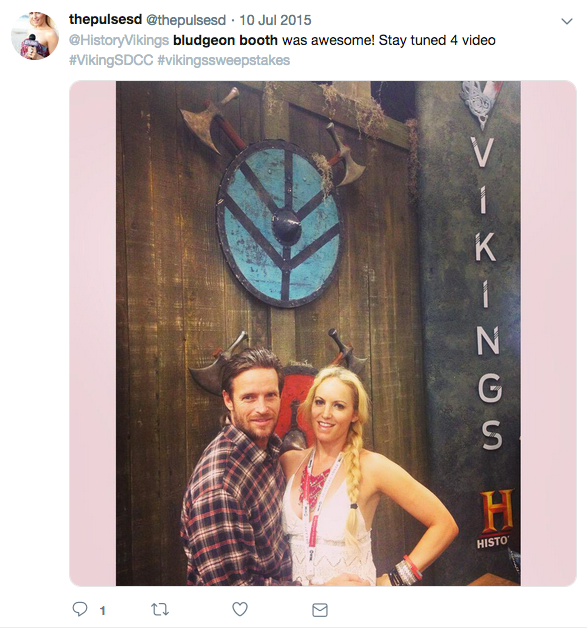Open the @thepulsesd handle link
Screen dimensions: 587x628
pos(186,20)
